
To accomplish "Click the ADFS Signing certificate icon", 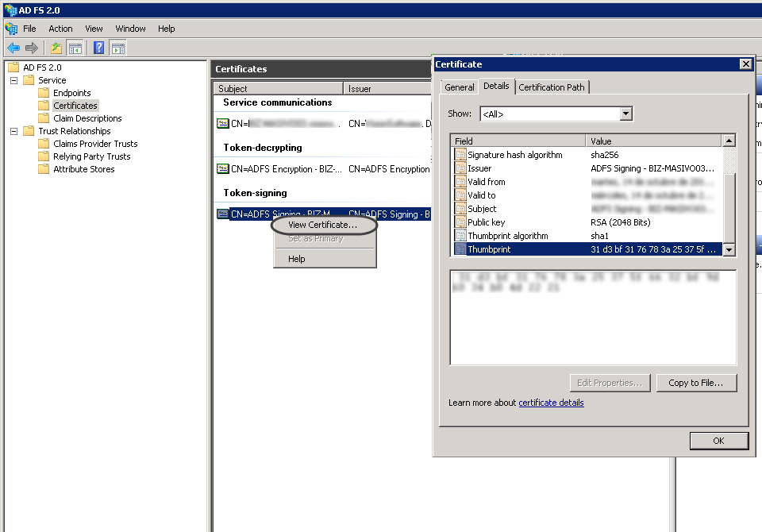I will 222,214.
